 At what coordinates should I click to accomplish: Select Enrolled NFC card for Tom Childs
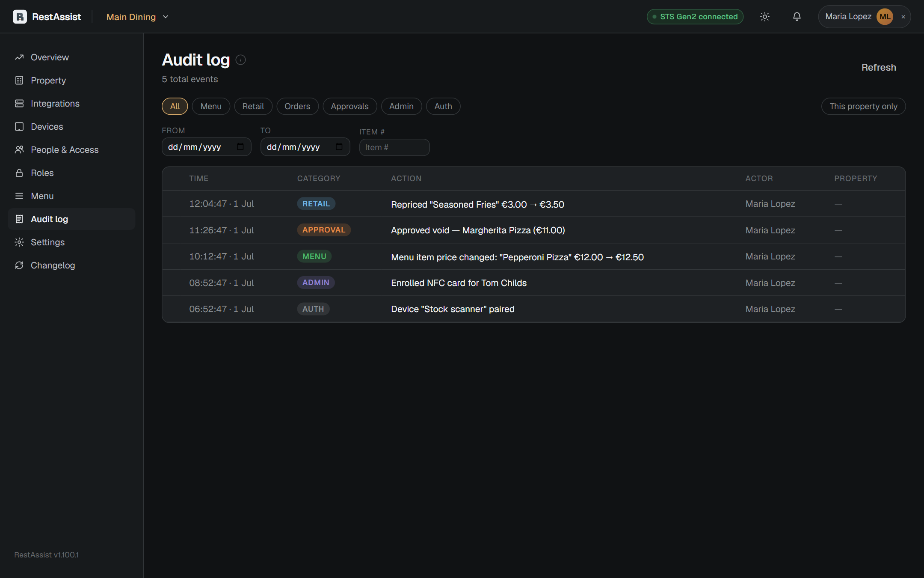point(533,283)
